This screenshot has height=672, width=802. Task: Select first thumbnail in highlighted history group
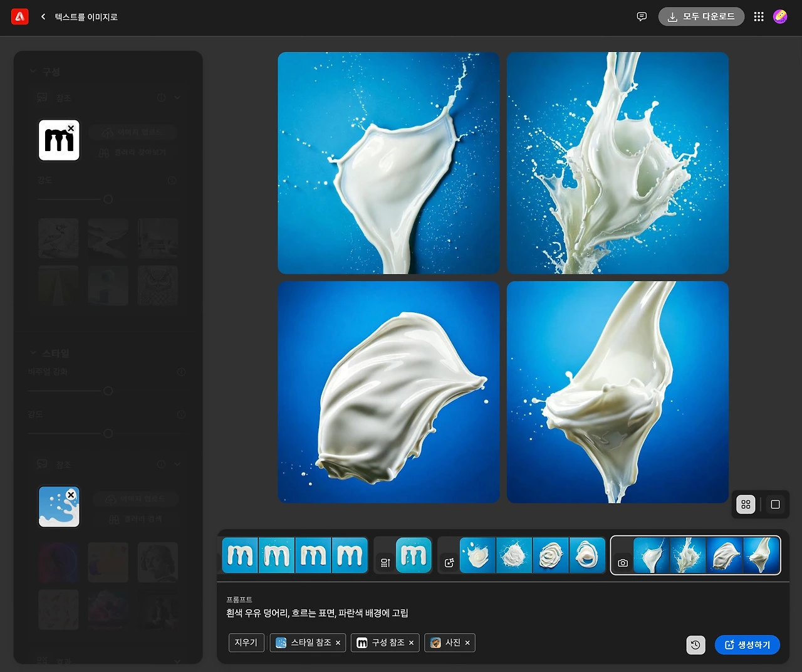[x=652, y=555]
